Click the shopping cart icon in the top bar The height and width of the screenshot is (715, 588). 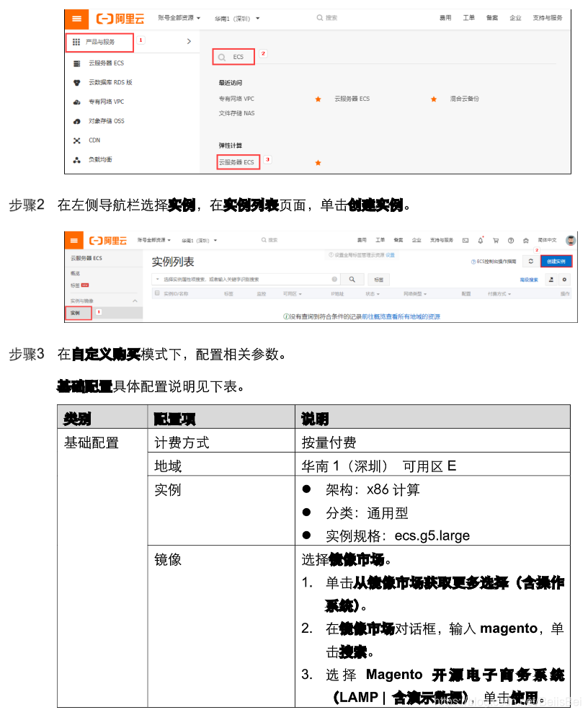coord(495,239)
